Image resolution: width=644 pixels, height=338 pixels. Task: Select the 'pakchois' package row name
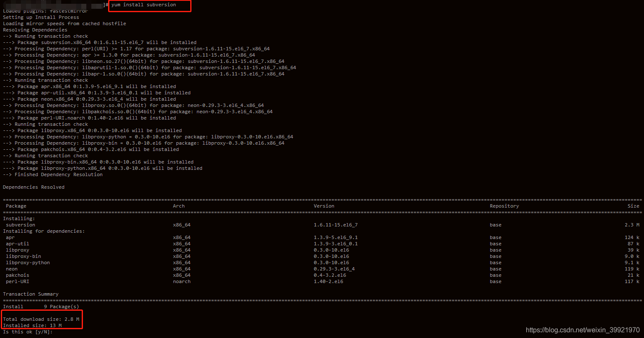tap(18, 275)
